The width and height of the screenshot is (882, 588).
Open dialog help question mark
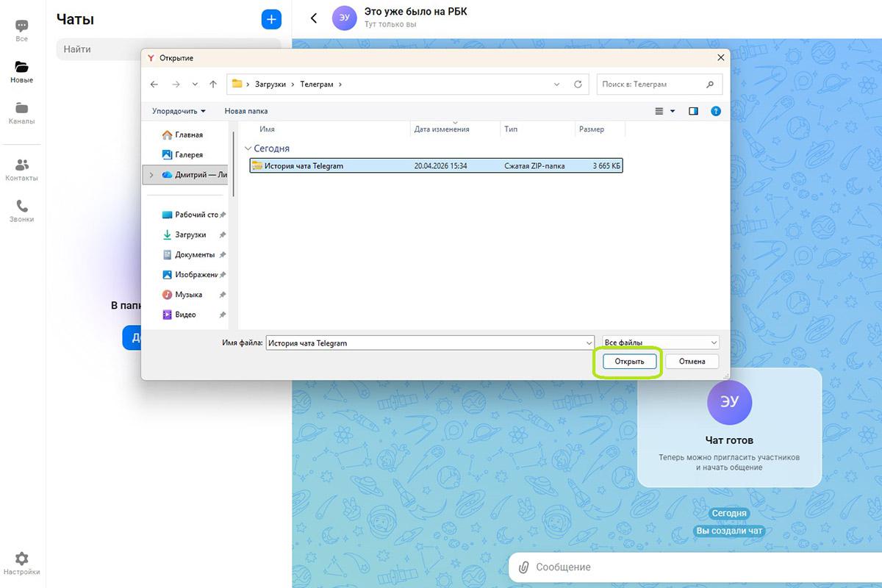pos(716,111)
